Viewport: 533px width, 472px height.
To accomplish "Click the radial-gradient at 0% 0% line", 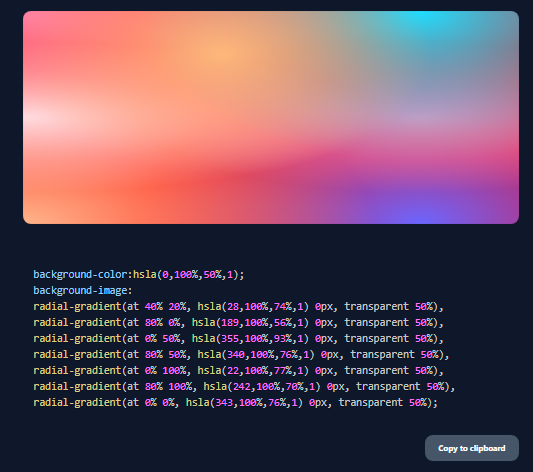I will 236,402.
